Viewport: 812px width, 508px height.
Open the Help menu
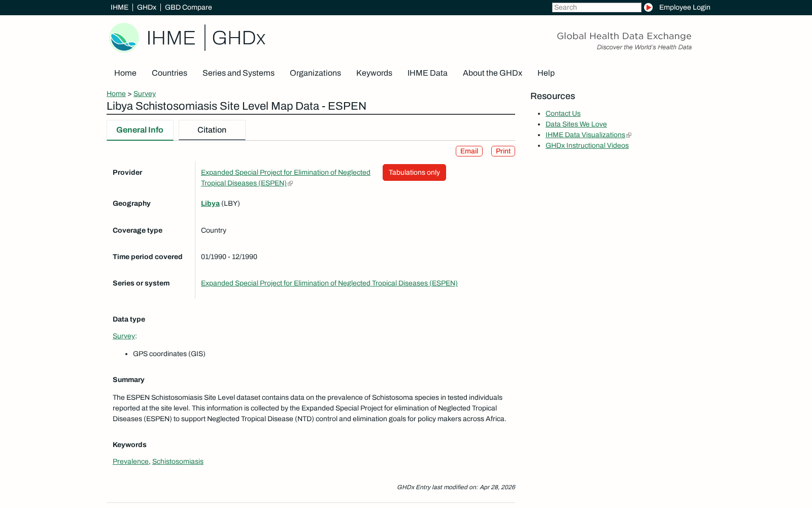point(546,73)
